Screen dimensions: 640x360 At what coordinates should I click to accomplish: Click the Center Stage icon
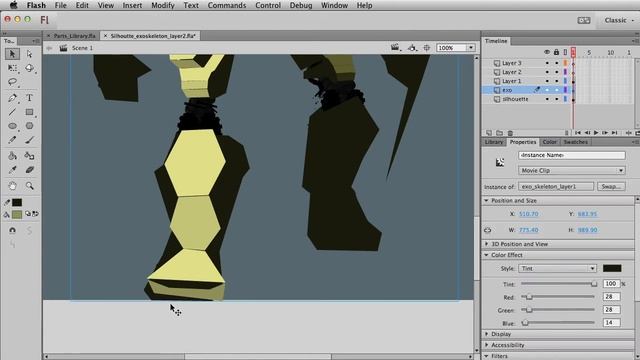[x=427, y=48]
